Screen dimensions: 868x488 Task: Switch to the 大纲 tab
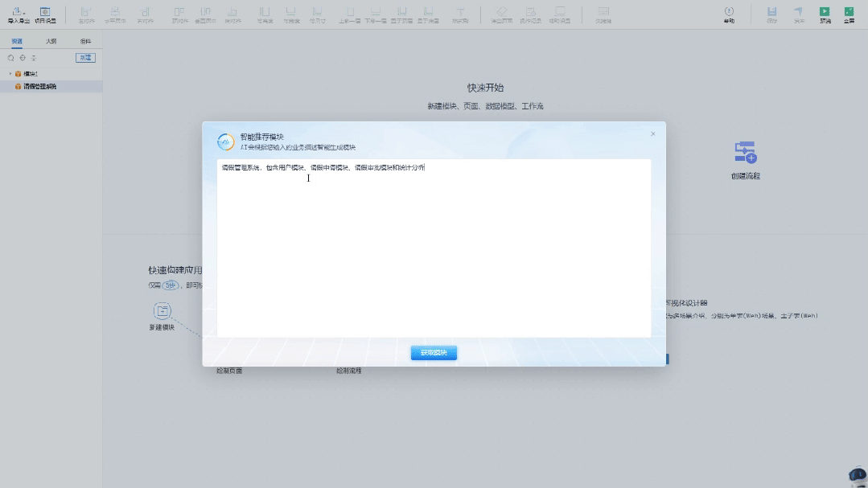51,41
